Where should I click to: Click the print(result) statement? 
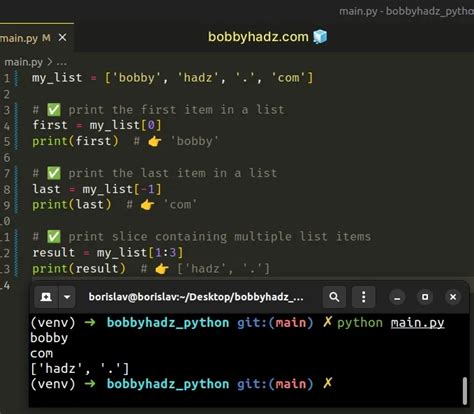tap(79, 268)
